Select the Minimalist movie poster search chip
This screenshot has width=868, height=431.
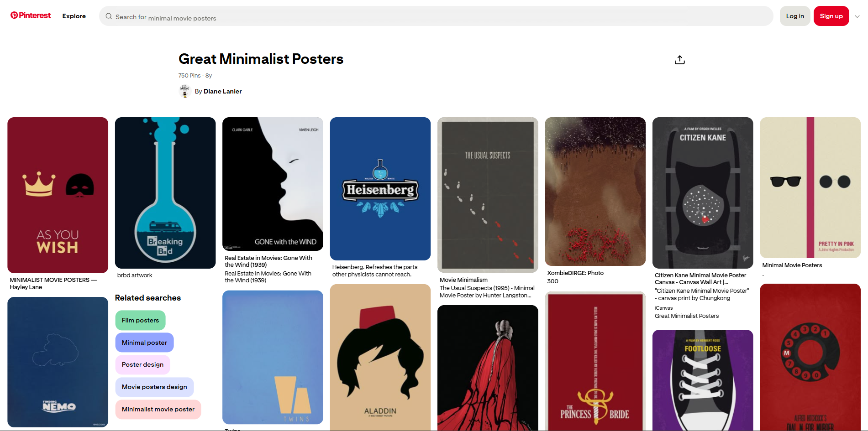pos(158,409)
